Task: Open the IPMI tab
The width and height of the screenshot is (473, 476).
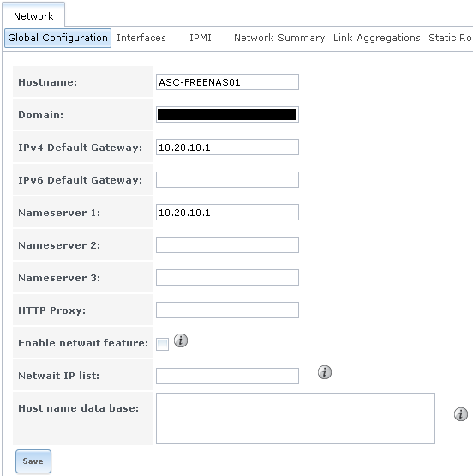Action: [201, 38]
